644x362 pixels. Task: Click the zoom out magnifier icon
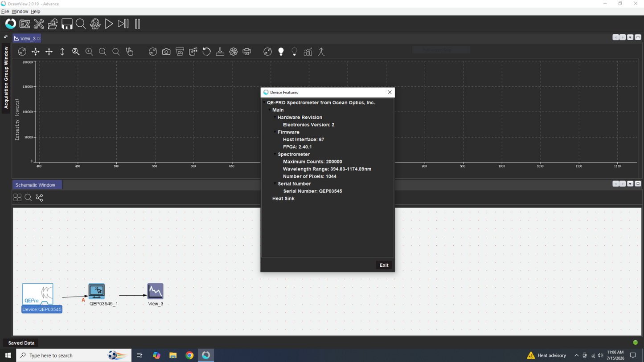(x=103, y=52)
